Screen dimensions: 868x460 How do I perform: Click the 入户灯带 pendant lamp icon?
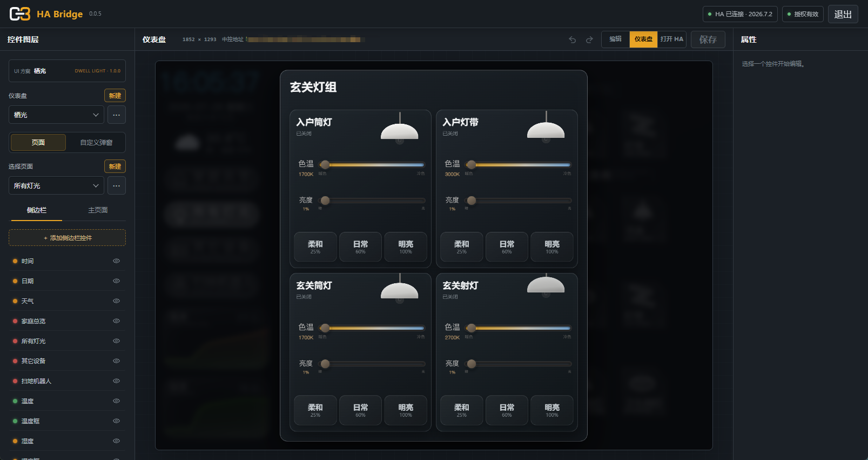pos(546,128)
